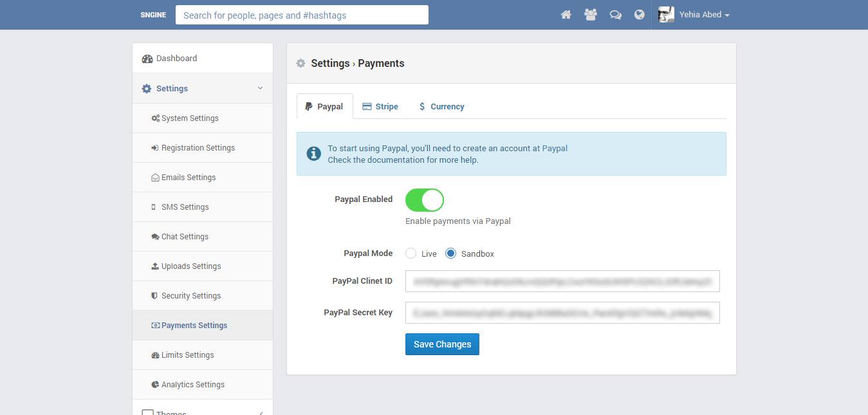Switch to the Paypal tab
This screenshot has width=868, height=415.
pyautogui.click(x=324, y=106)
